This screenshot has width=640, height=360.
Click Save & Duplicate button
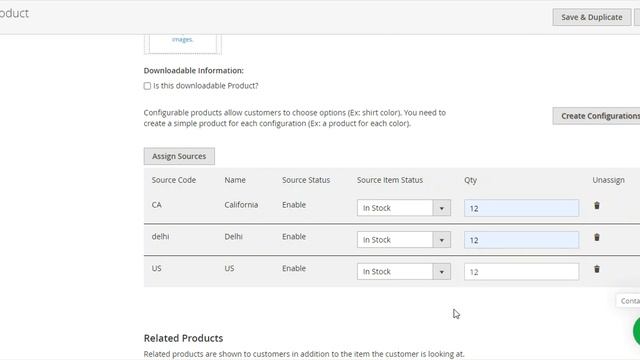pyautogui.click(x=591, y=17)
